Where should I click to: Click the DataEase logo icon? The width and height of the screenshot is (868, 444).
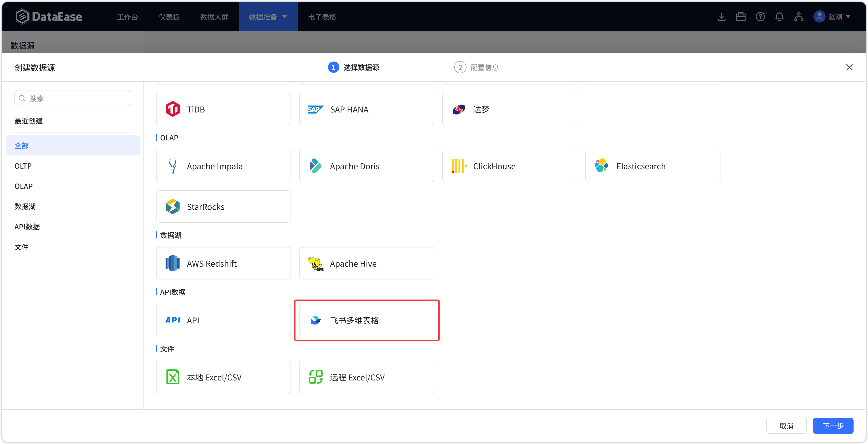coord(22,16)
